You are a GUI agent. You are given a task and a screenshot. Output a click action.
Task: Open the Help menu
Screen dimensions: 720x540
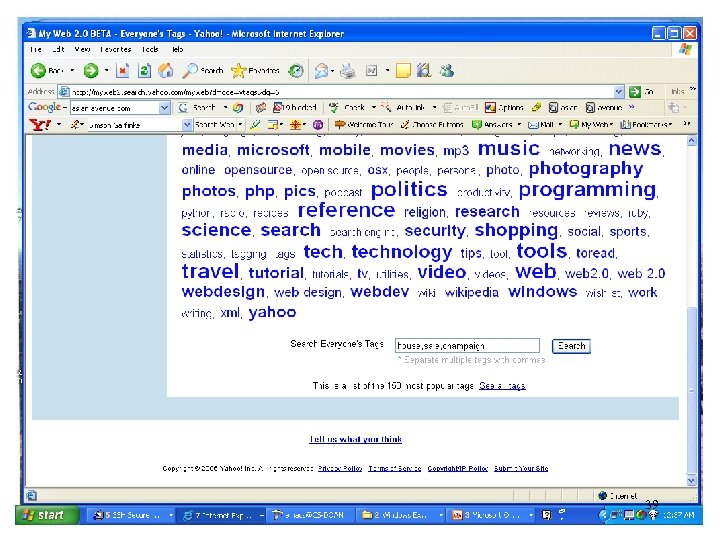pos(177,49)
